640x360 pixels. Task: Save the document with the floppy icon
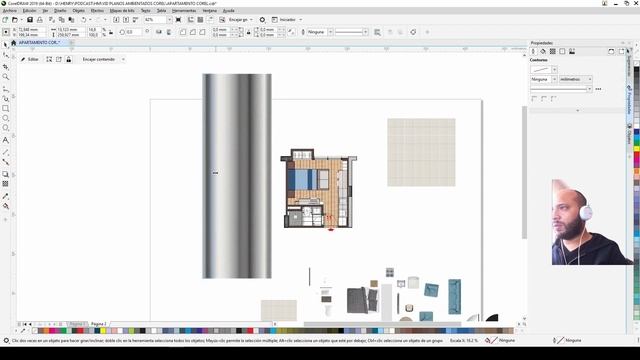[x=30, y=20]
